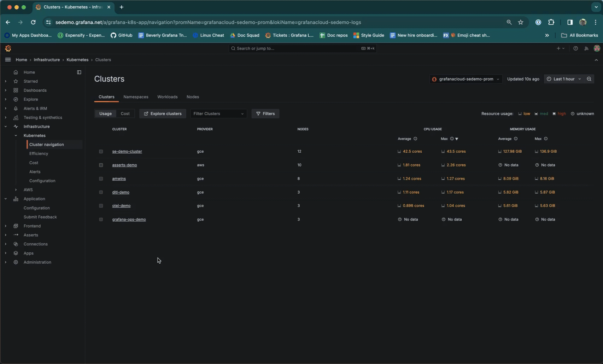Screen dimensions: 603x364
Task: Open the Last 1 hour time picker
Action: point(563,79)
